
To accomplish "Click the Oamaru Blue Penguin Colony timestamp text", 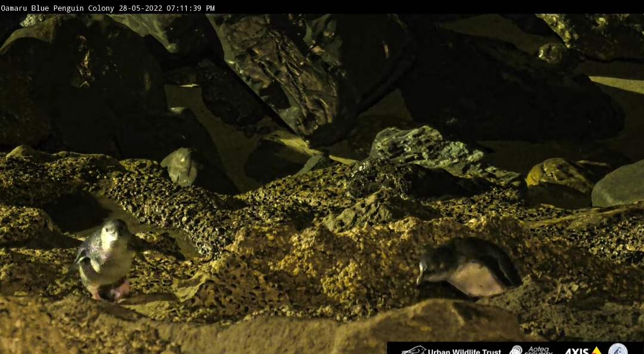I will coord(107,8).
